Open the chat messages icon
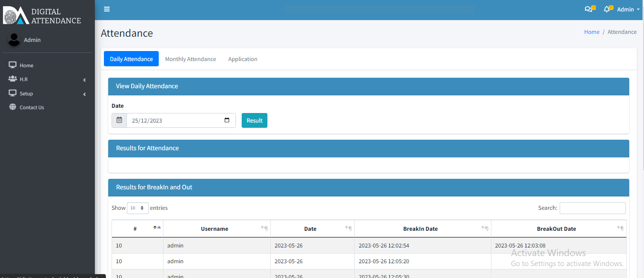Image resolution: width=644 pixels, height=278 pixels. pos(589,9)
